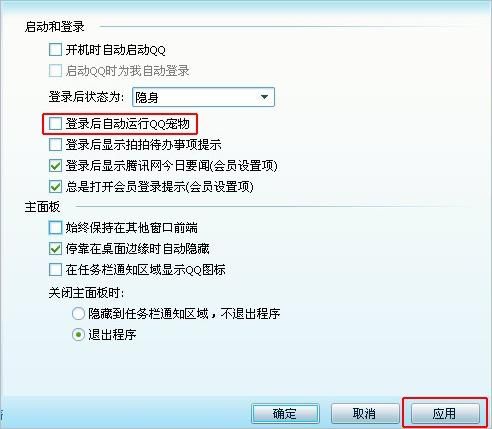This screenshot has height=429, width=492.
Task: Click the 关闭主面板时 label text
Action: pyautogui.click(x=86, y=293)
